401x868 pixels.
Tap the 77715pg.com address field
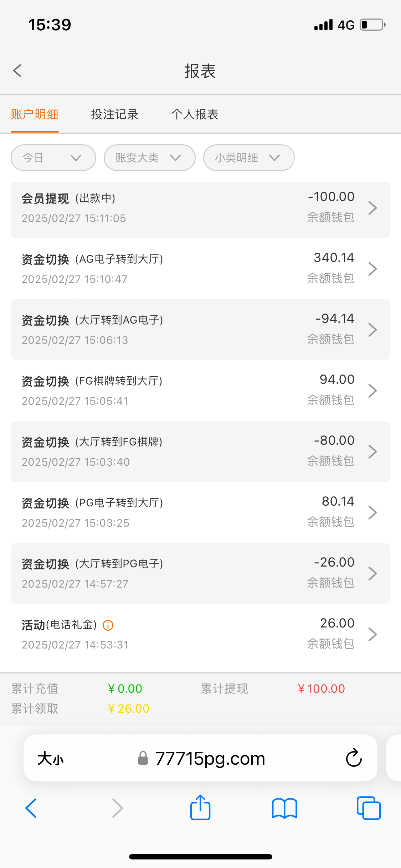point(210,758)
